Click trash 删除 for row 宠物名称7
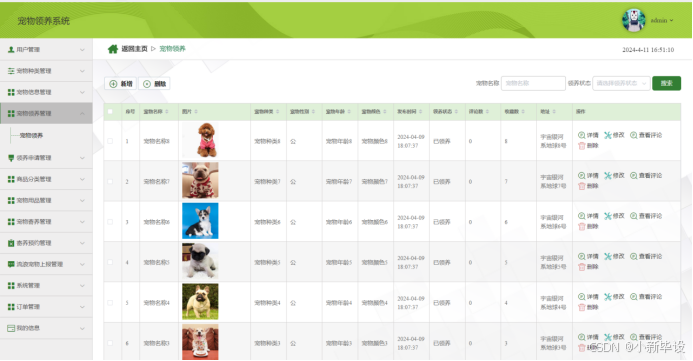 pos(588,186)
